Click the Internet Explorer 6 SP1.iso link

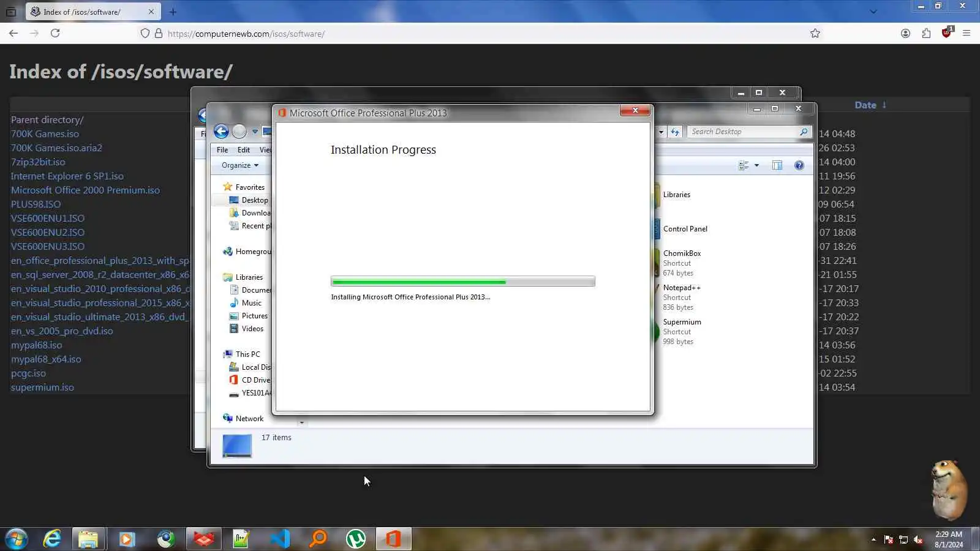click(67, 176)
